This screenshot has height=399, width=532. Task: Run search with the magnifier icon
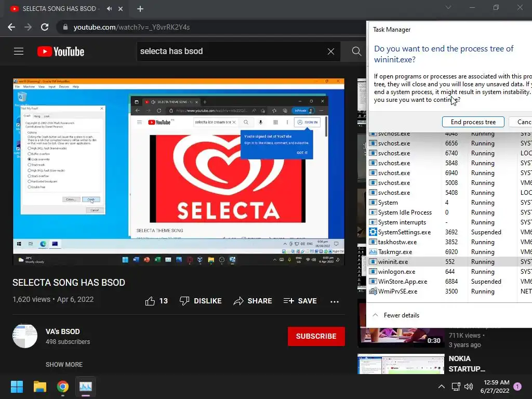356,51
